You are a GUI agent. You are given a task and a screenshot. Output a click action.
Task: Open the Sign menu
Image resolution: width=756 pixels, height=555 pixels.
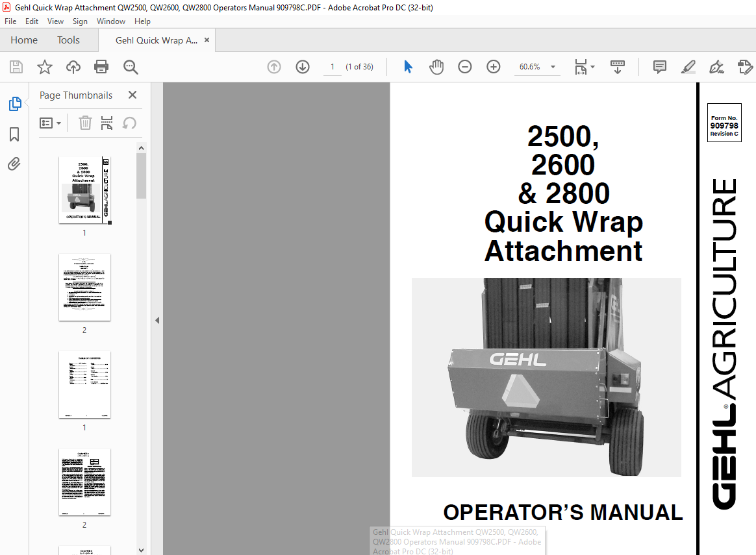click(80, 21)
